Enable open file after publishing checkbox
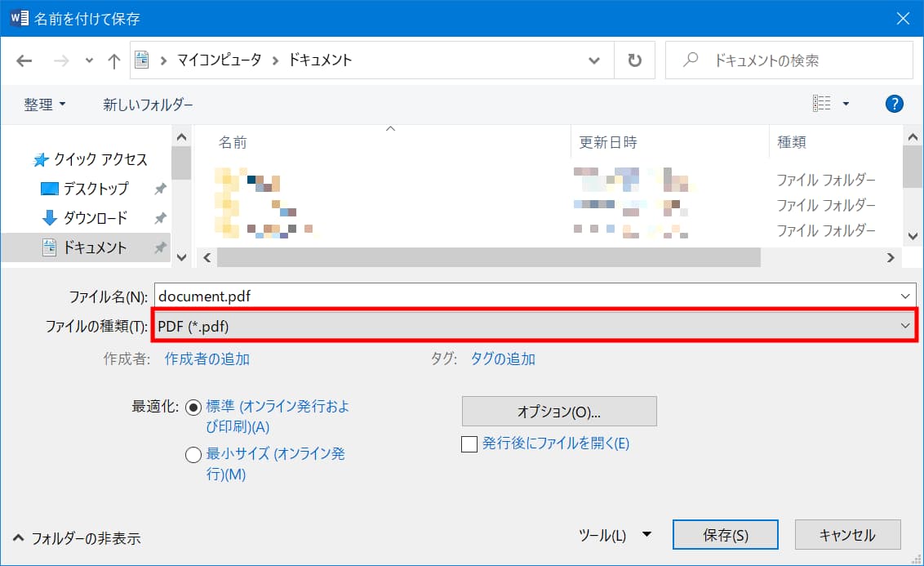Viewport: 924px width, 566px height. click(x=469, y=444)
